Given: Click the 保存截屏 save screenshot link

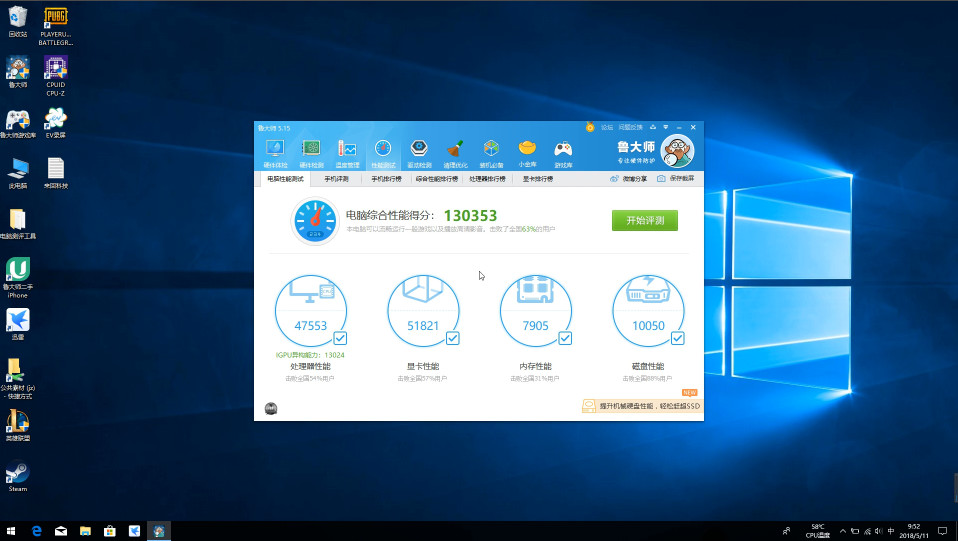Looking at the screenshot, I should (676, 178).
